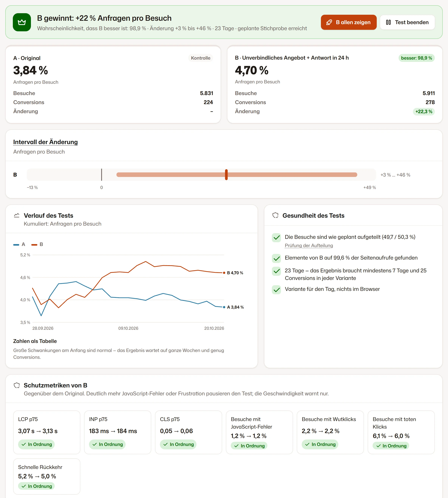This screenshot has height=498, width=448.
Task: Open the Prüfung der Aufteilung link
Action: click(309, 246)
